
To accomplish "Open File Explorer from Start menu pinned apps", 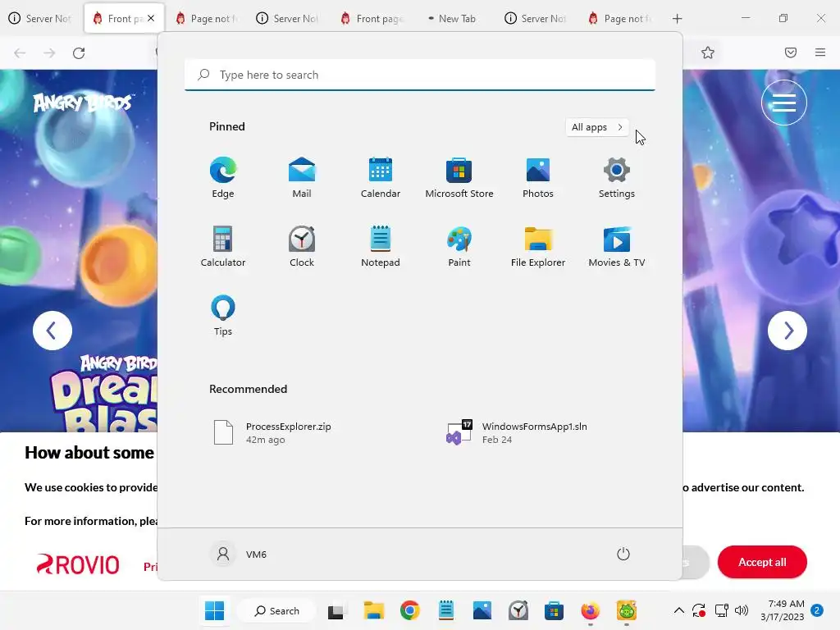I will point(538,246).
